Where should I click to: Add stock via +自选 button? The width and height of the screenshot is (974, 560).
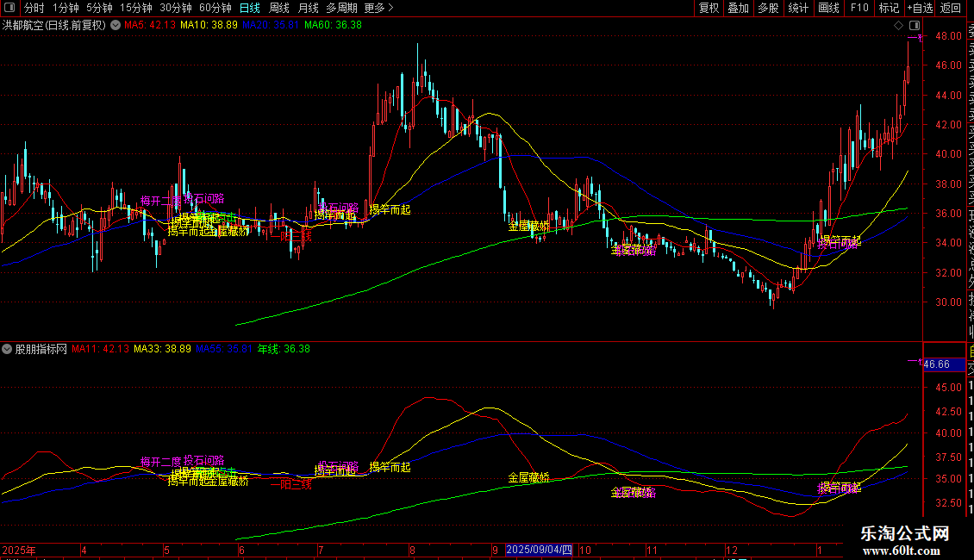pyautogui.click(x=919, y=8)
